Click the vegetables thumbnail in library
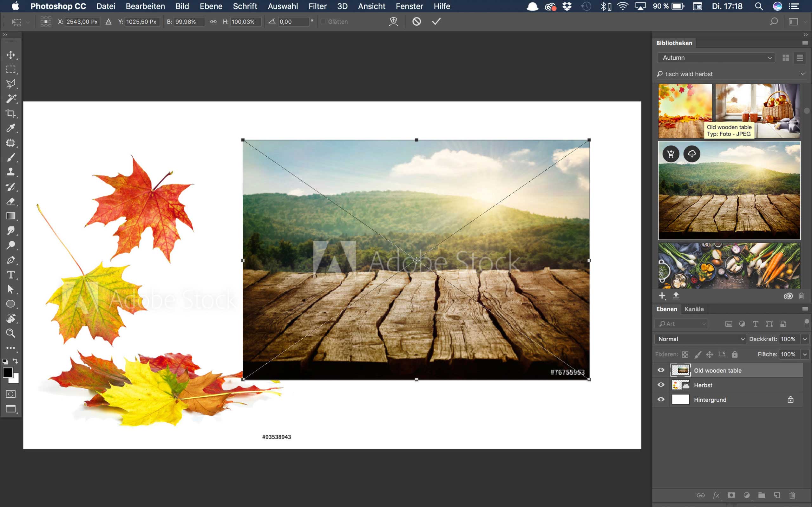The image size is (812, 507). tap(729, 266)
